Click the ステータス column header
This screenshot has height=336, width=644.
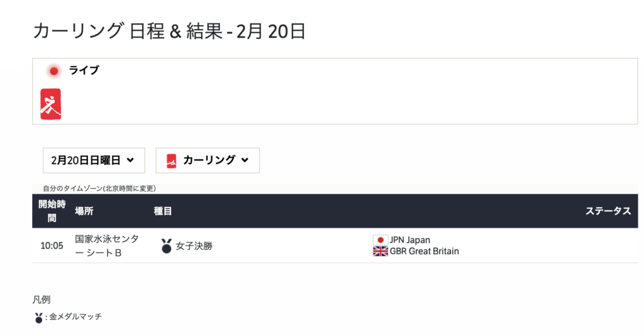[608, 211]
